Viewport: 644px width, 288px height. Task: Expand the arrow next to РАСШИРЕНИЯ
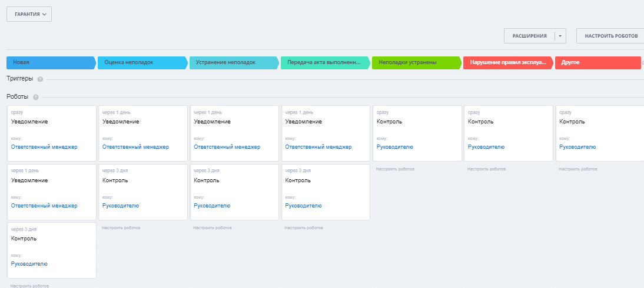pyautogui.click(x=560, y=36)
